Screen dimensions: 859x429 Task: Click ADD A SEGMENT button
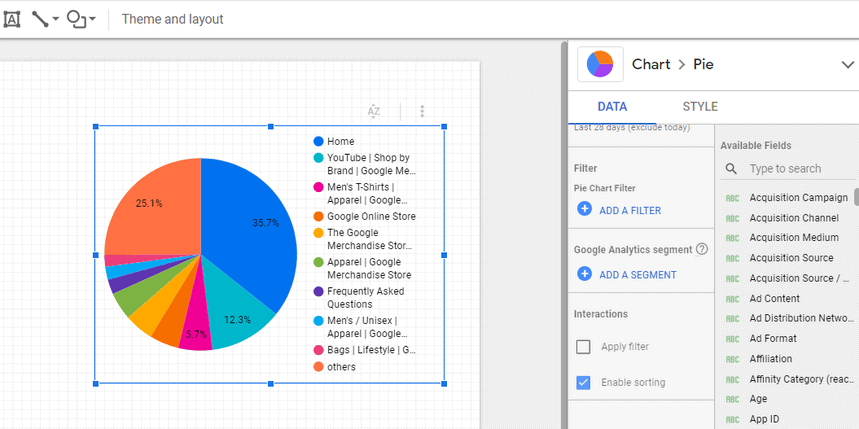[x=638, y=275]
